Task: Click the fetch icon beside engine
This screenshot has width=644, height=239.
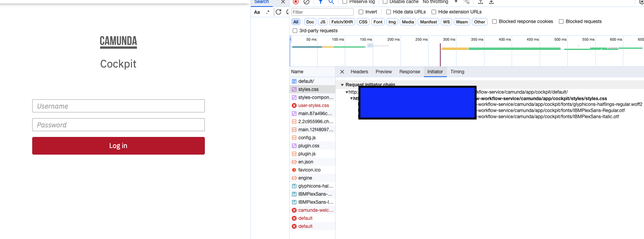Action: pyautogui.click(x=294, y=178)
